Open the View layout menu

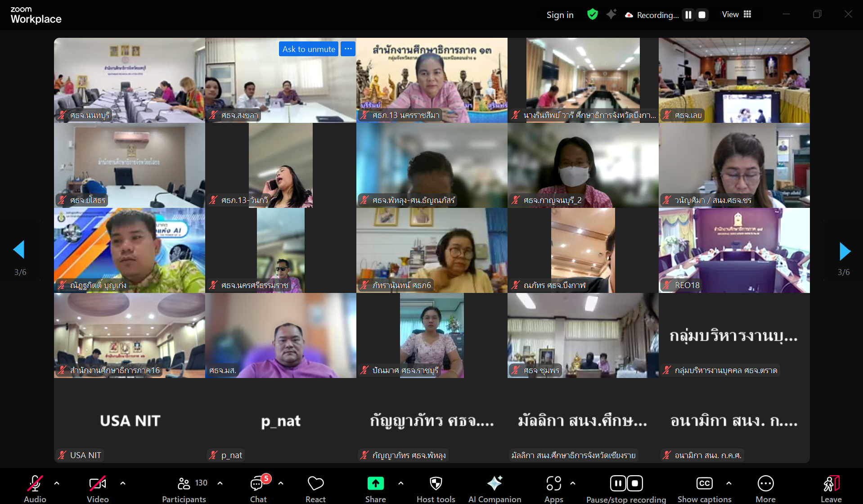[x=737, y=14]
